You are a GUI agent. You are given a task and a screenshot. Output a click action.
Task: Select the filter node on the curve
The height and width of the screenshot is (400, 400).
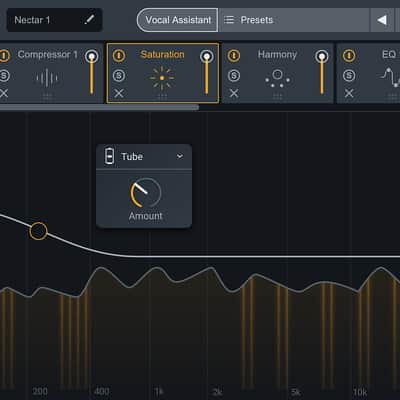(x=38, y=231)
